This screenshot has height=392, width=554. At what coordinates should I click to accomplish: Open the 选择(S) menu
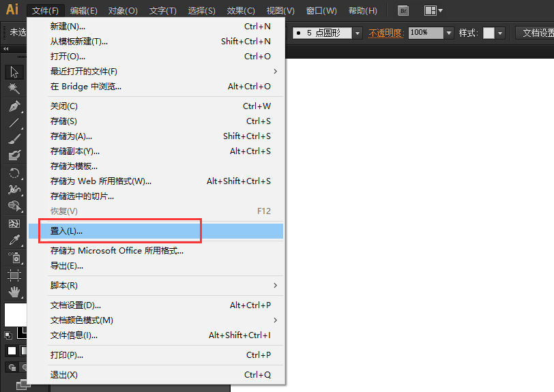(x=201, y=11)
